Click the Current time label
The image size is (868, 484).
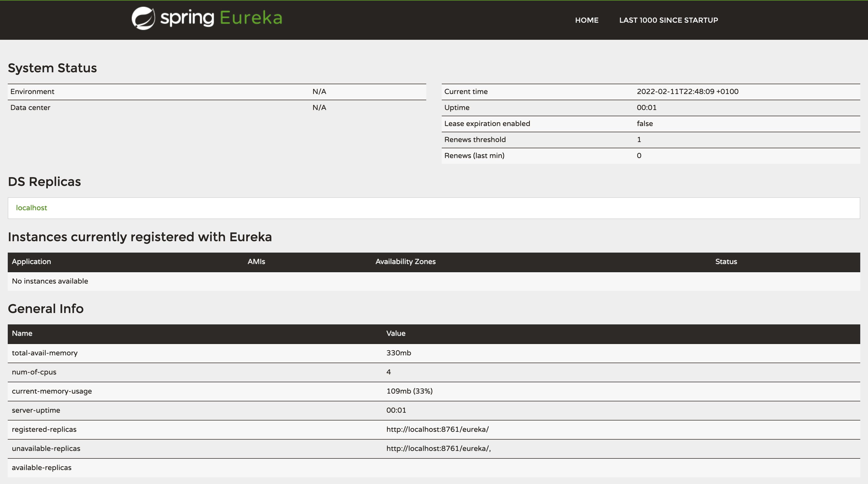pyautogui.click(x=466, y=92)
